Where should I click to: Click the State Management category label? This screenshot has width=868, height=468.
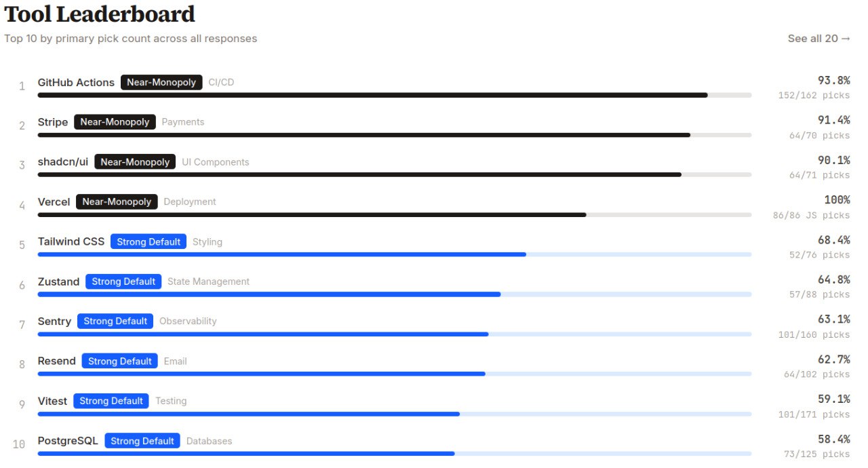pos(208,281)
